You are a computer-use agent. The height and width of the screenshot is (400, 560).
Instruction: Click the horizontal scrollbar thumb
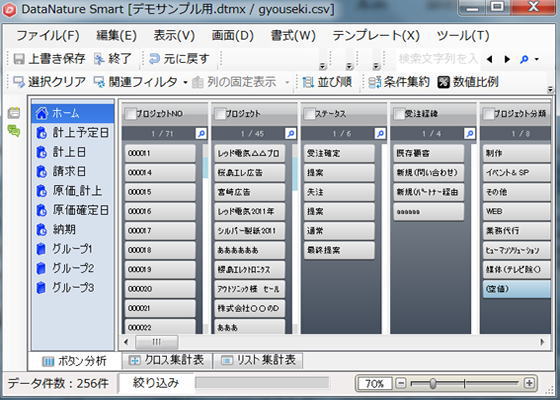click(156, 342)
